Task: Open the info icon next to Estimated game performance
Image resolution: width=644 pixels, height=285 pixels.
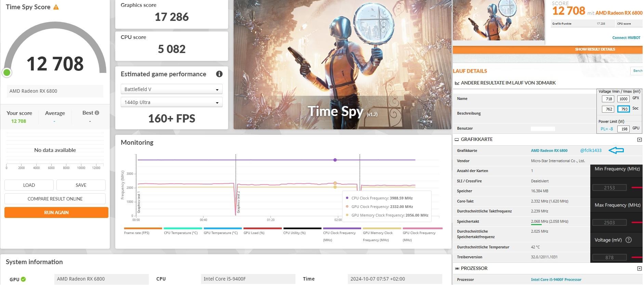Action: [x=219, y=74]
